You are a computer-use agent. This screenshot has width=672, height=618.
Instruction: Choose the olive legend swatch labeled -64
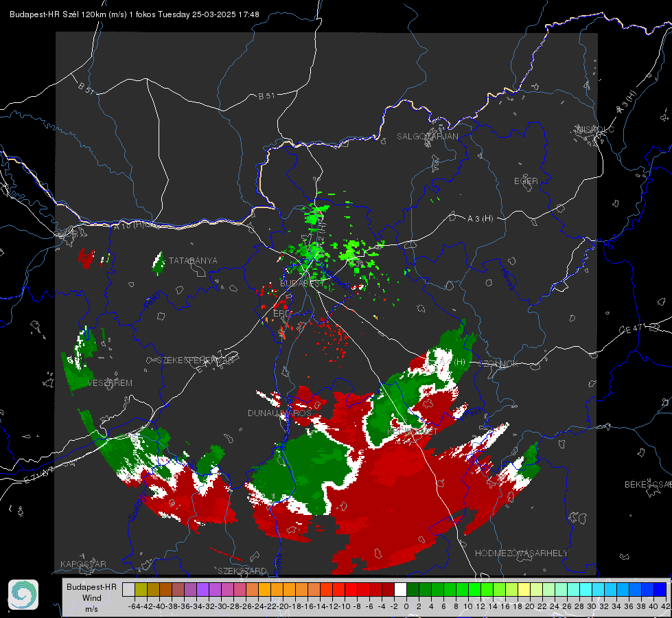[141, 590]
